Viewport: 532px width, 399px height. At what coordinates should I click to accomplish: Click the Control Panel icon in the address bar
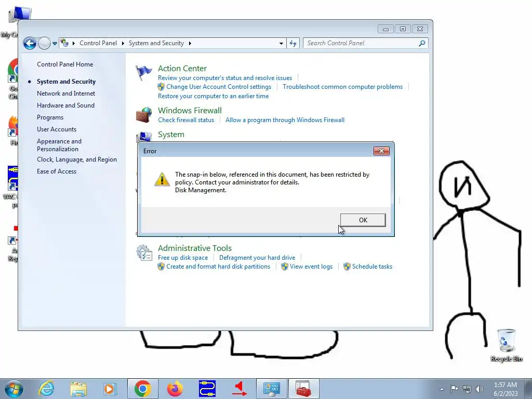pyautogui.click(x=64, y=43)
